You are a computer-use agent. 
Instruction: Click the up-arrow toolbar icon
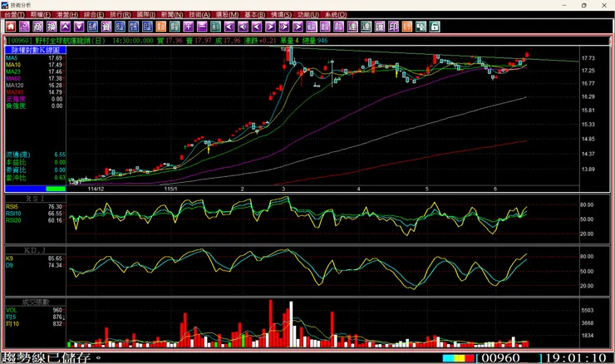65,27
